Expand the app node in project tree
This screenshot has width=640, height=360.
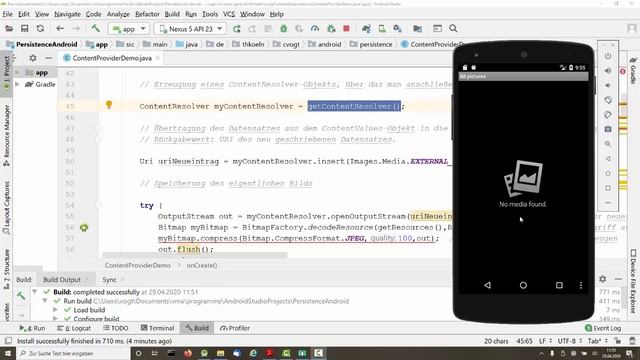(17, 73)
